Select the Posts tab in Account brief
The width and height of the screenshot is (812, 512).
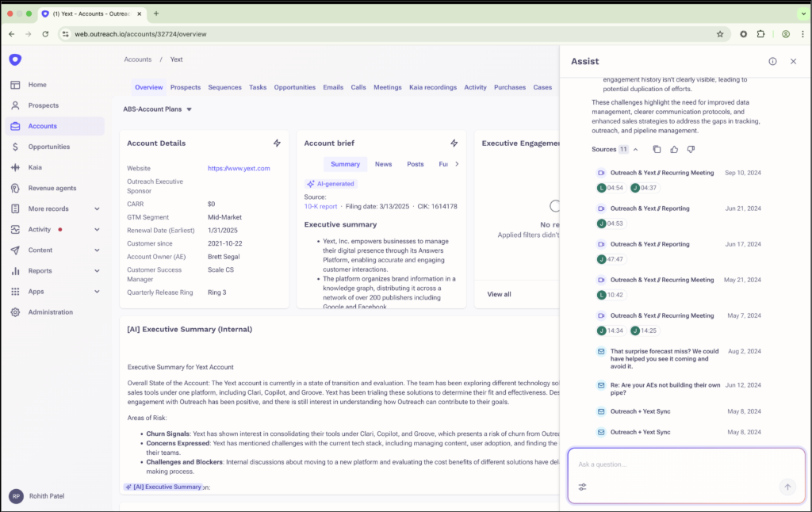[x=415, y=164]
